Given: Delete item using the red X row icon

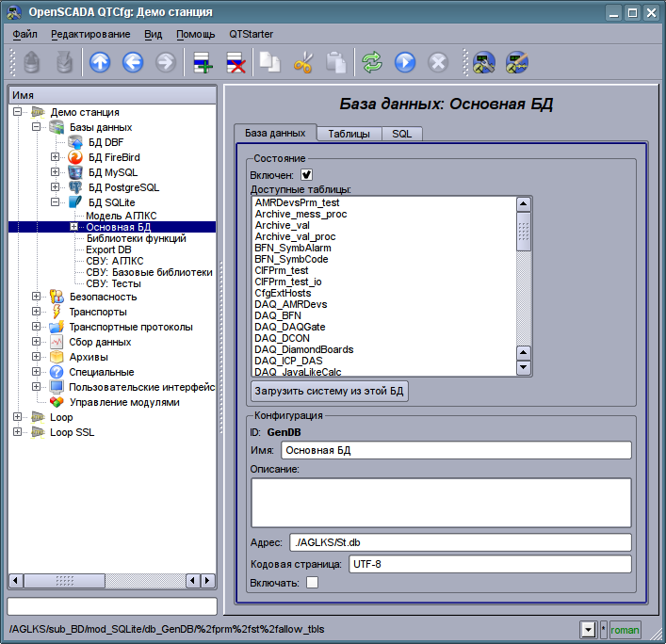Looking at the screenshot, I should click(236, 63).
